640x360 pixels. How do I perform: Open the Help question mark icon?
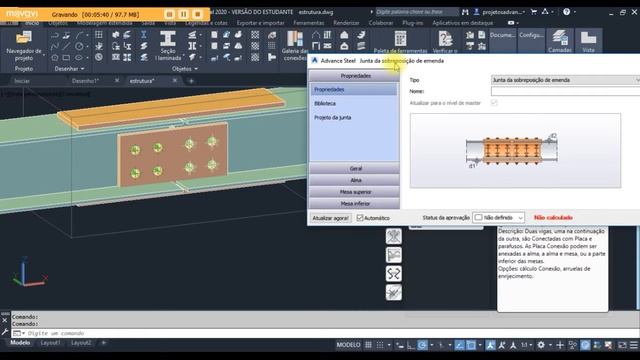[x=567, y=12]
